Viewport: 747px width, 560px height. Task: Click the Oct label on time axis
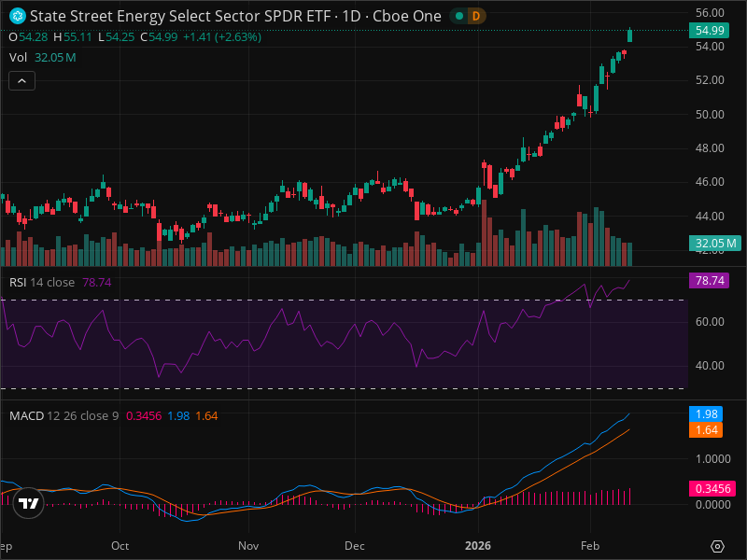point(120,546)
